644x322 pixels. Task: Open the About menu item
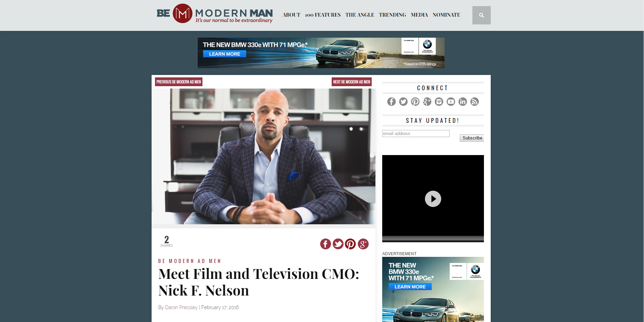291,15
